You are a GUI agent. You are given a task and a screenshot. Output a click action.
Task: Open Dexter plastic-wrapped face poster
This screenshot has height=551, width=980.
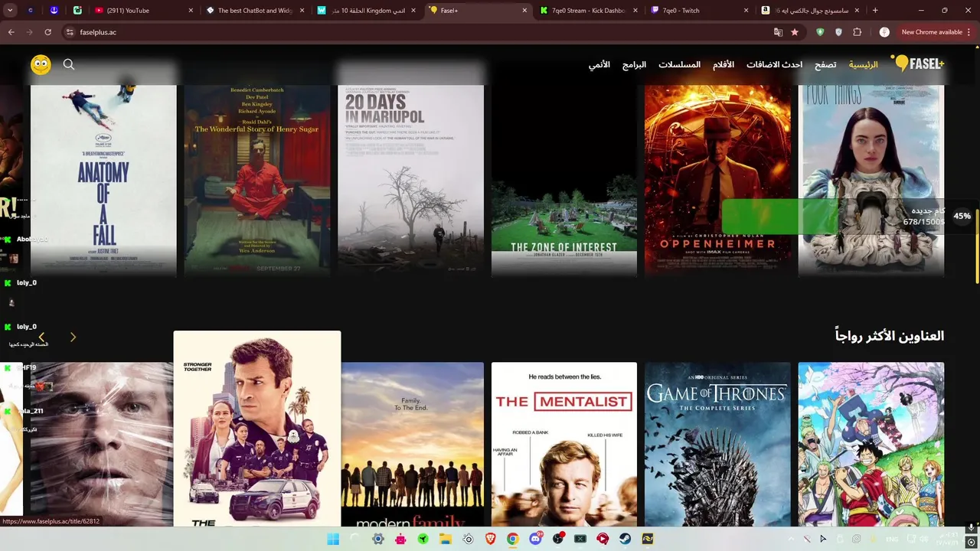coord(102,444)
